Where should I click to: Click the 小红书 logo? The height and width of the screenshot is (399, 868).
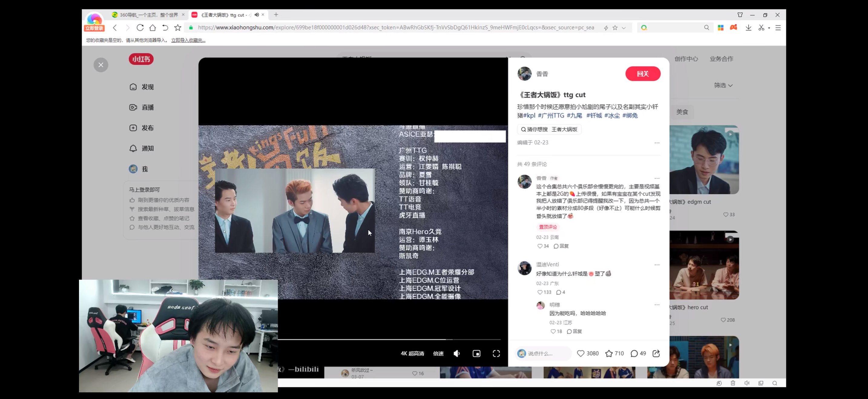141,59
